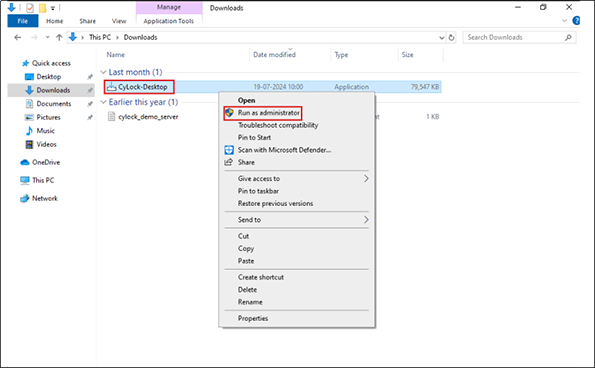This screenshot has width=595, height=368.
Task: Open Properties from the context menu
Action: [253, 318]
